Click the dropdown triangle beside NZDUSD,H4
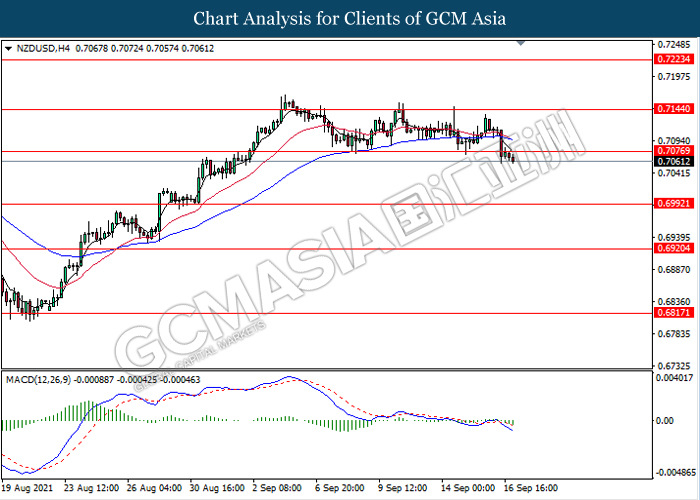Screen dimensions: 700x500 8,49
